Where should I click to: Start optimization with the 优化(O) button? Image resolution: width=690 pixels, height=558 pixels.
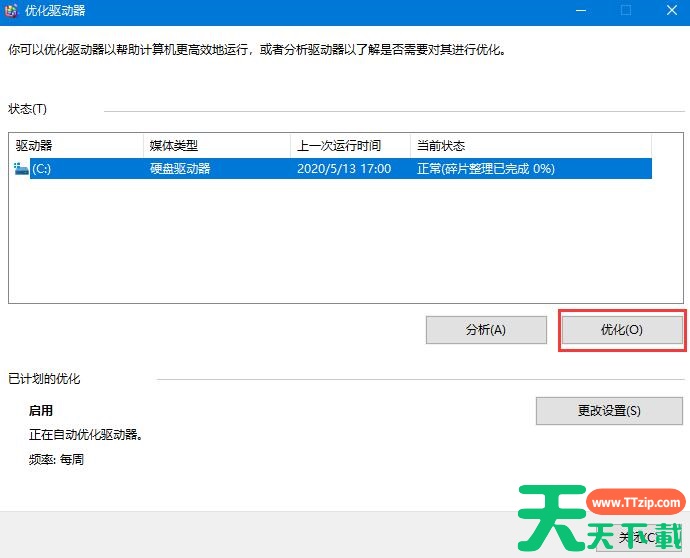coord(621,330)
